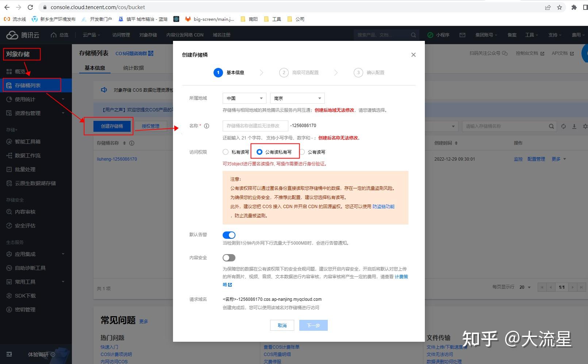588x364 pixels.
Task: Click the share icon in the address bar
Action: pos(548,7)
